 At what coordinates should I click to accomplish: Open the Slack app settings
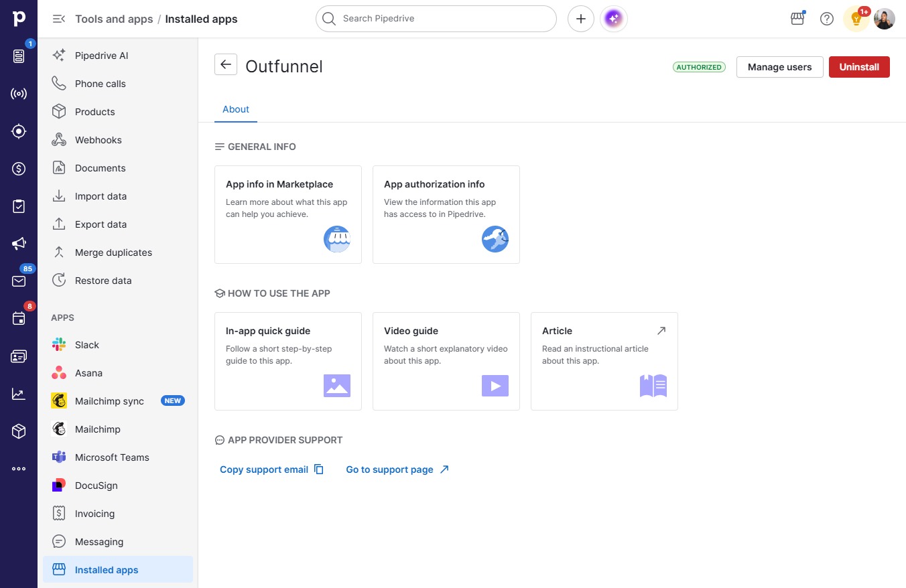coord(118,345)
